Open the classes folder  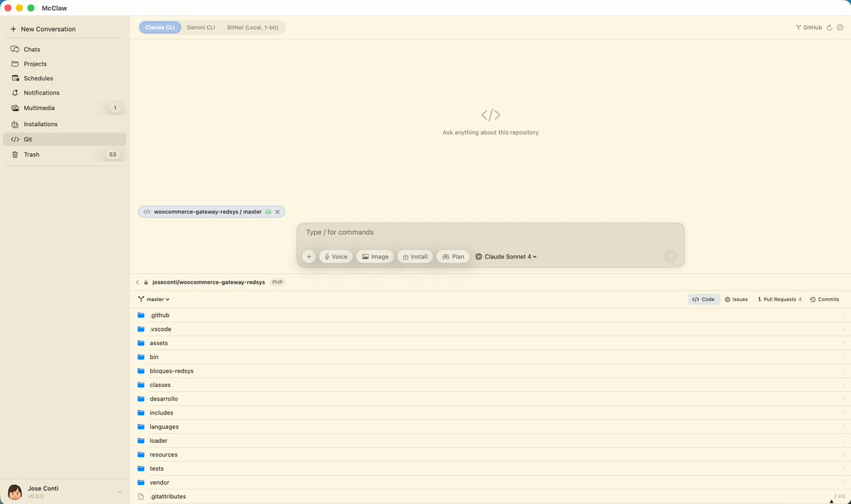490,385
